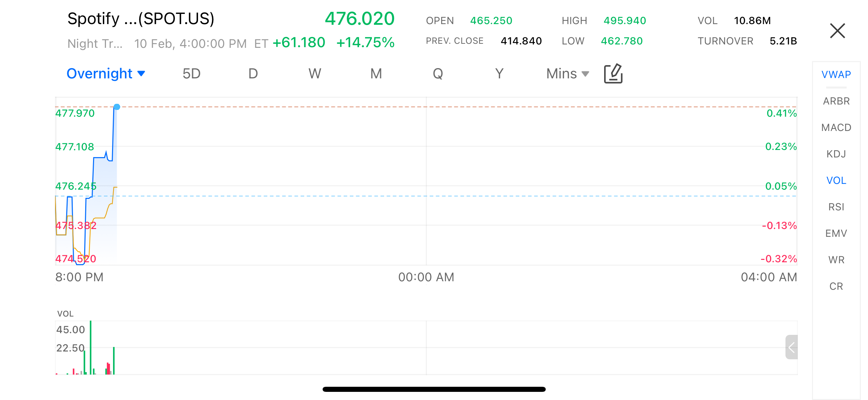Open the Overnight session dropdown
This screenshot has height=400, width=868.
pyautogui.click(x=106, y=74)
